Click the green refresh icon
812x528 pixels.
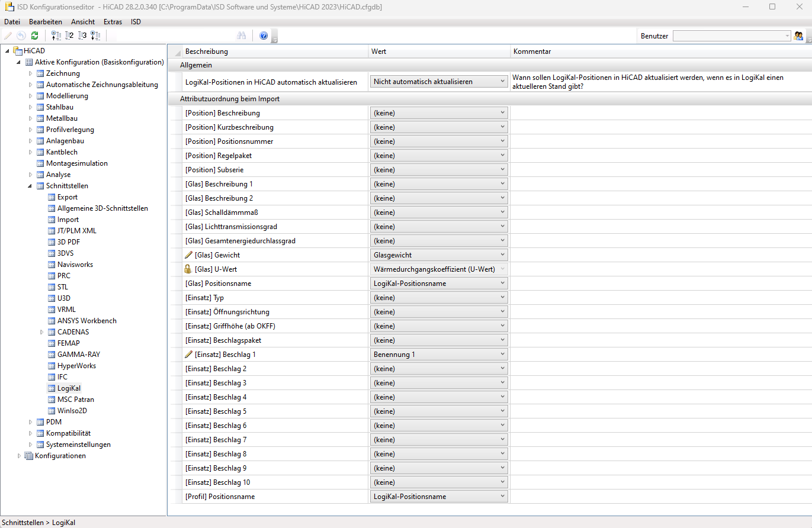pos(34,36)
